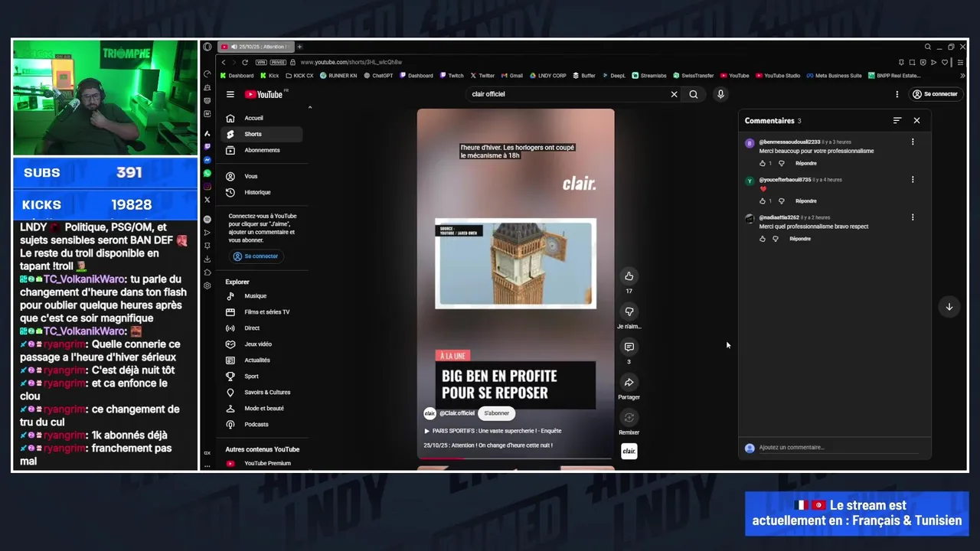Open a new browser tab with plus
Screen dimensions: 980x551
pyautogui.click(x=299, y=47)
